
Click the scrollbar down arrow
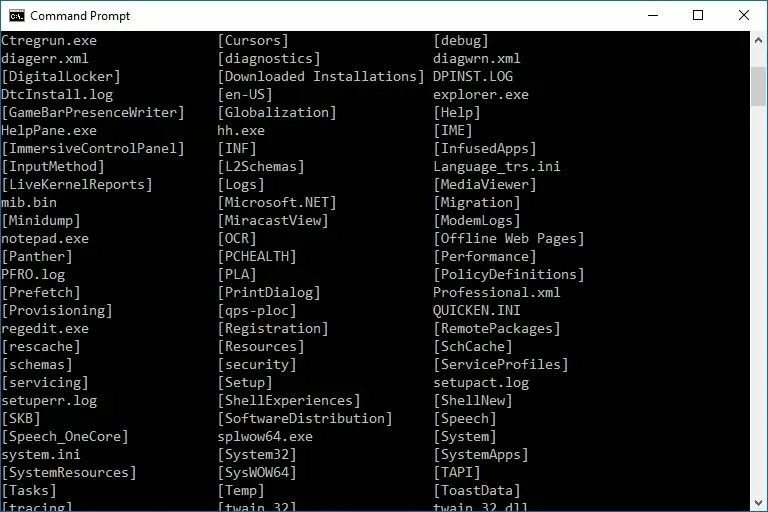(x=758, y=503)
